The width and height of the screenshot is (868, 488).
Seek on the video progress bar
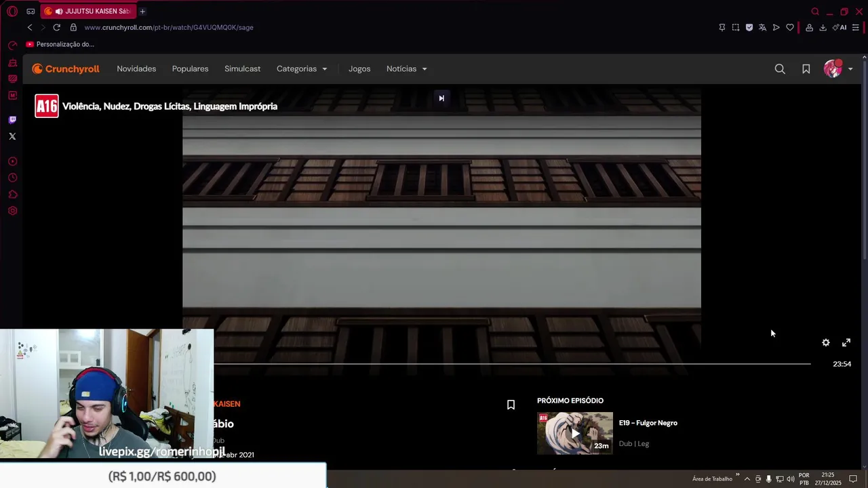512,364
